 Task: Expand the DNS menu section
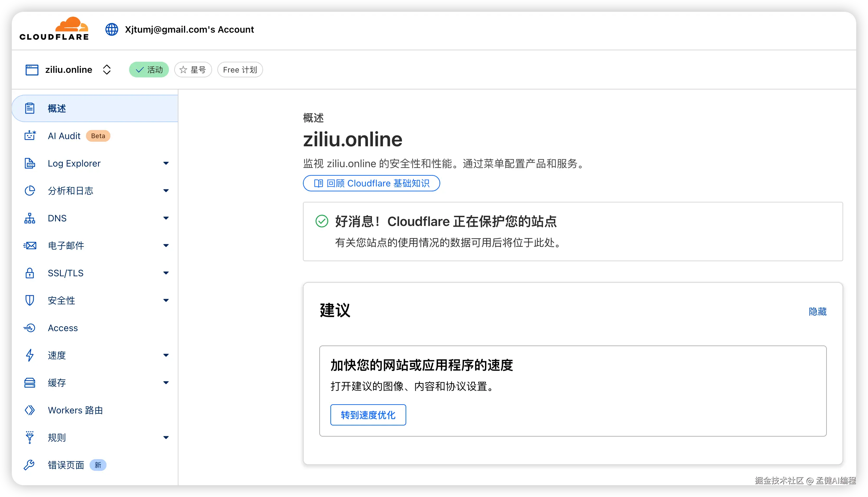click(x=166, y=218)
